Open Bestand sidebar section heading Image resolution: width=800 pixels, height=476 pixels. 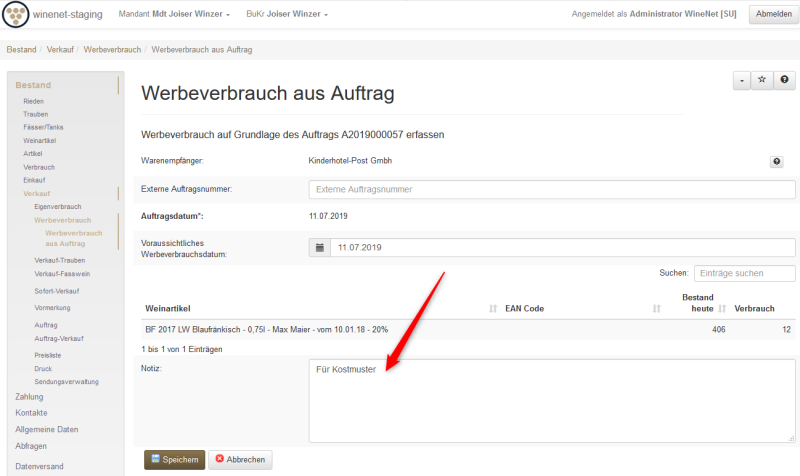(x=33, y=85)
